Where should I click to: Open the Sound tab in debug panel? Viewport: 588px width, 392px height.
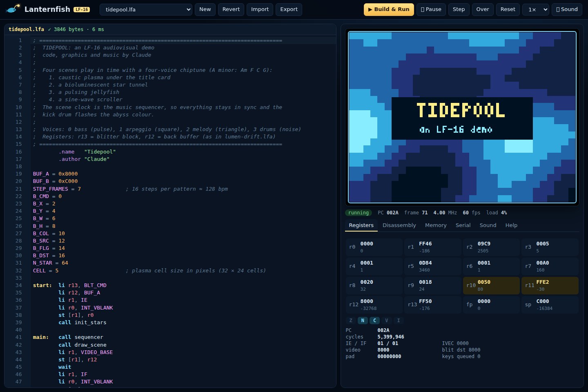pos(488,225)
